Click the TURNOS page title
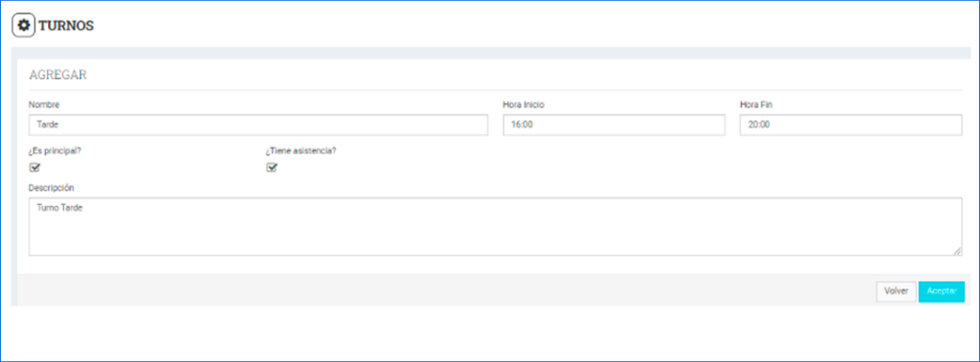The width and height of the screenshot is (980, 362). click(x=66, y=26)
